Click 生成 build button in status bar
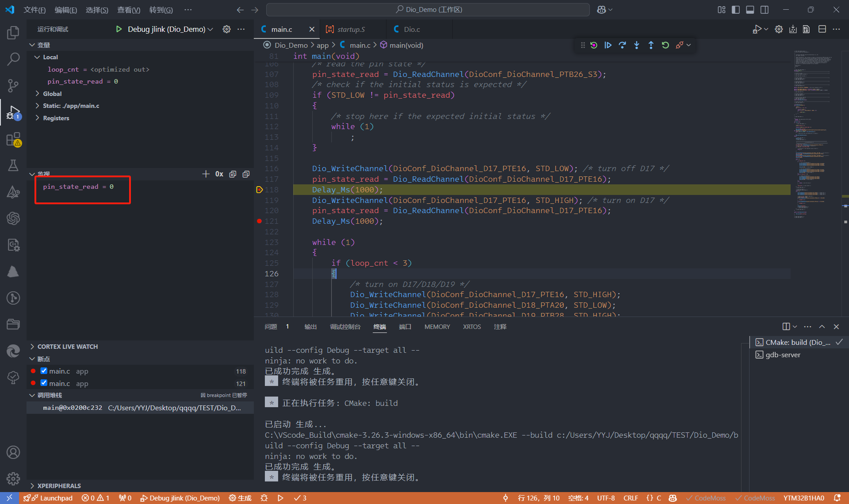 [x=240, y=498]
